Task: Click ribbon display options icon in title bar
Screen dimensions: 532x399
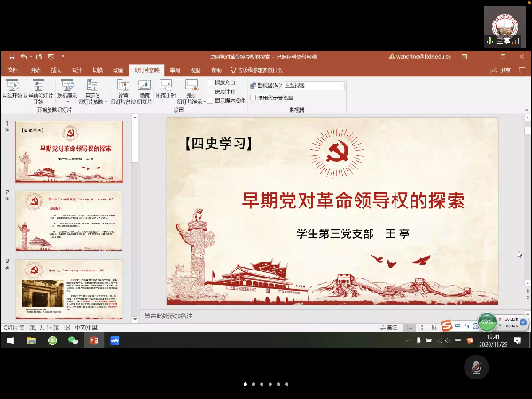Action: coord(465,57)
